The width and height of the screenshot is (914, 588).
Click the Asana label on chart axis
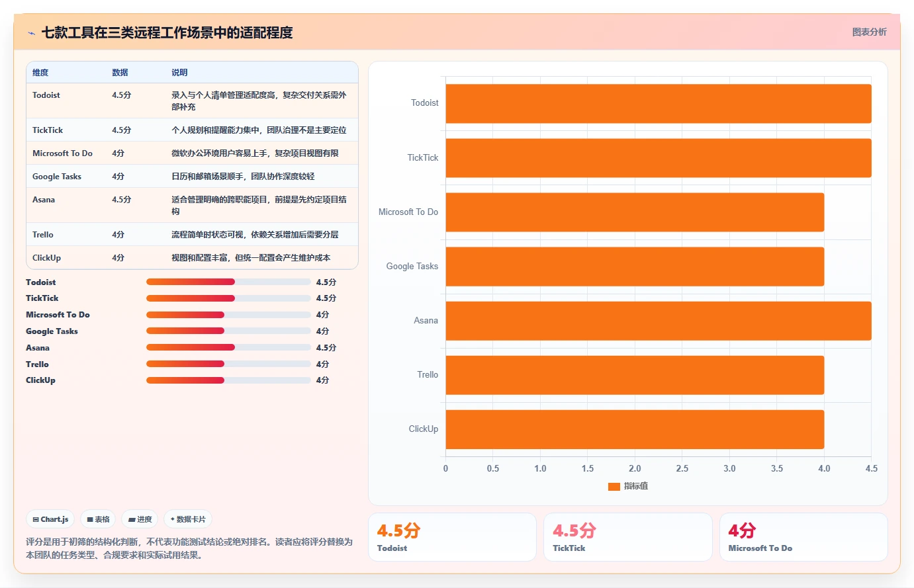(x=426, y=321)
